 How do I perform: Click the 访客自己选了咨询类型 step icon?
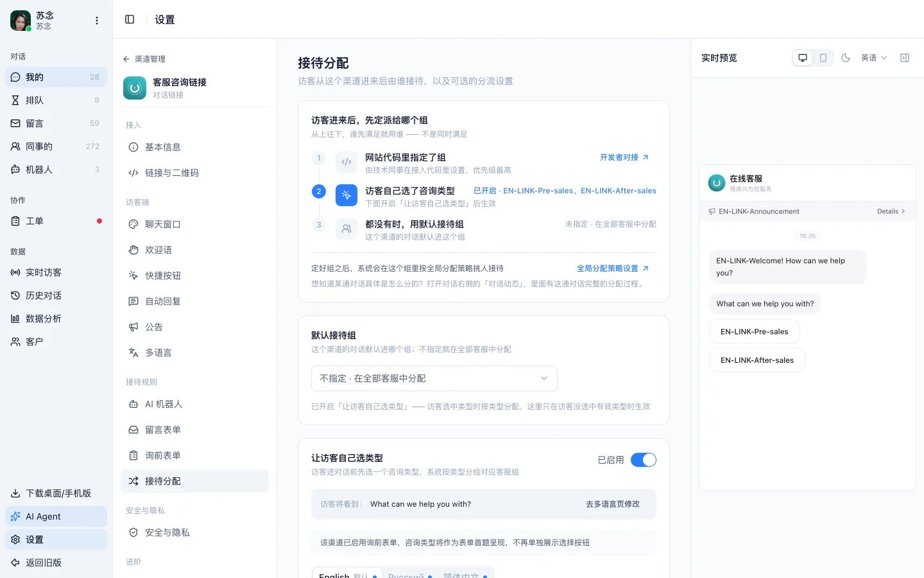346,195
